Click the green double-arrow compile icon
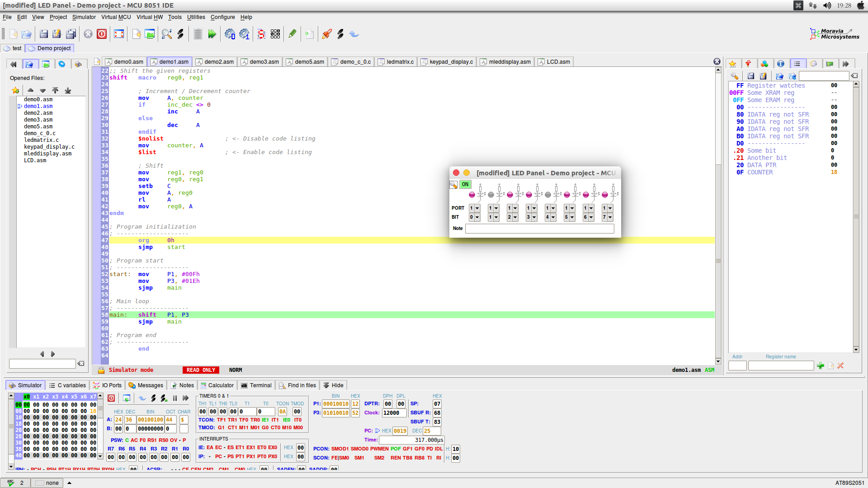 pyautogui.click(x=212, y=34)
